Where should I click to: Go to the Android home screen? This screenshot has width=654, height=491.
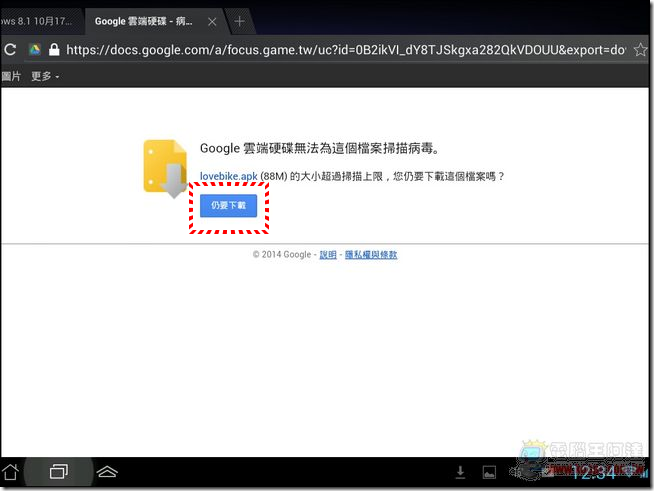click(x=10, y=472)
